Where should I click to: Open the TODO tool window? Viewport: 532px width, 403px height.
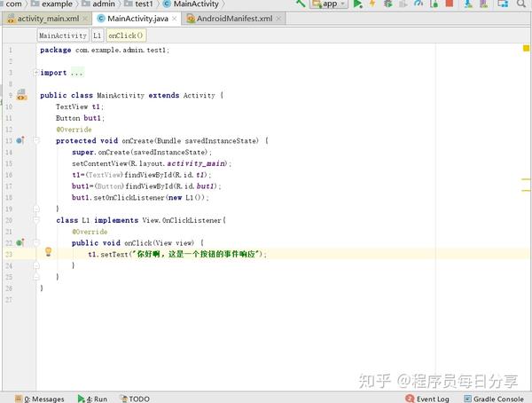(x=135, y=399)
